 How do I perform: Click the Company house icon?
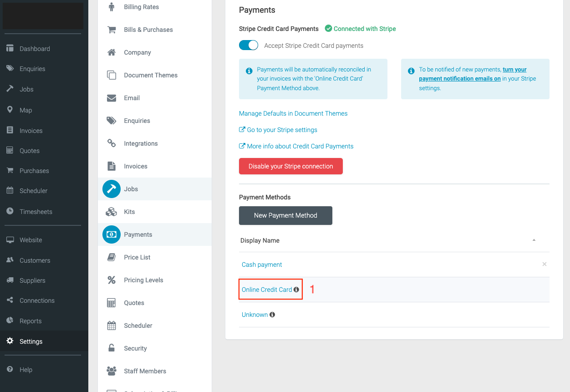point(112,52)
